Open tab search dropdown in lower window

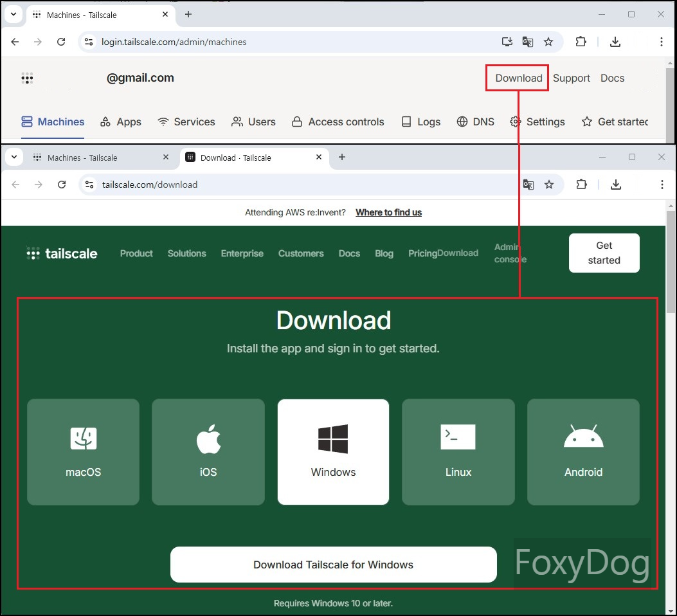(14, 157)
